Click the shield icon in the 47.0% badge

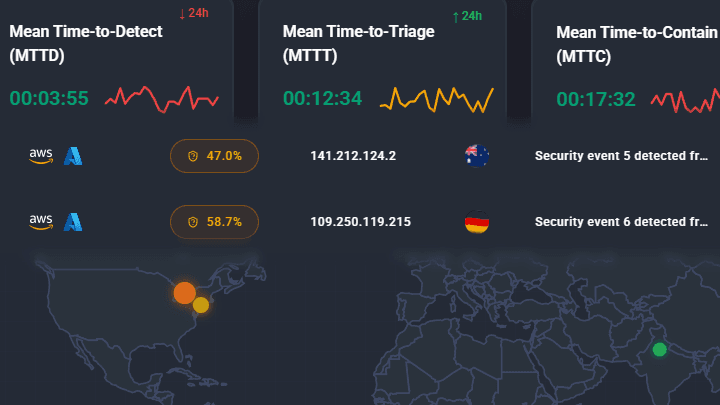point(193,156)
